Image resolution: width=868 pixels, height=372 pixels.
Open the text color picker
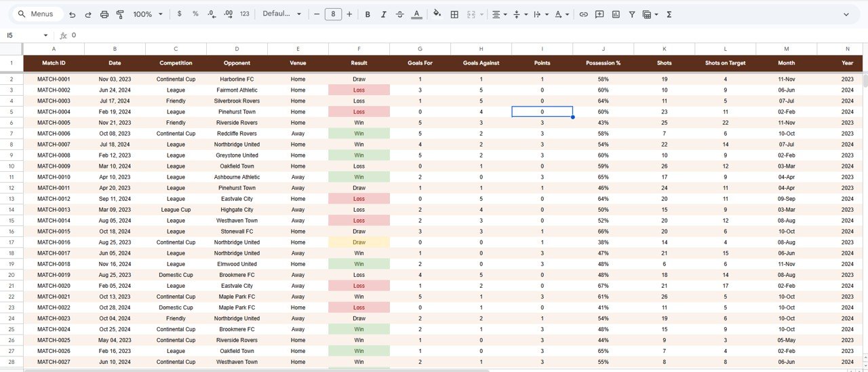click(x=416, y=14)
